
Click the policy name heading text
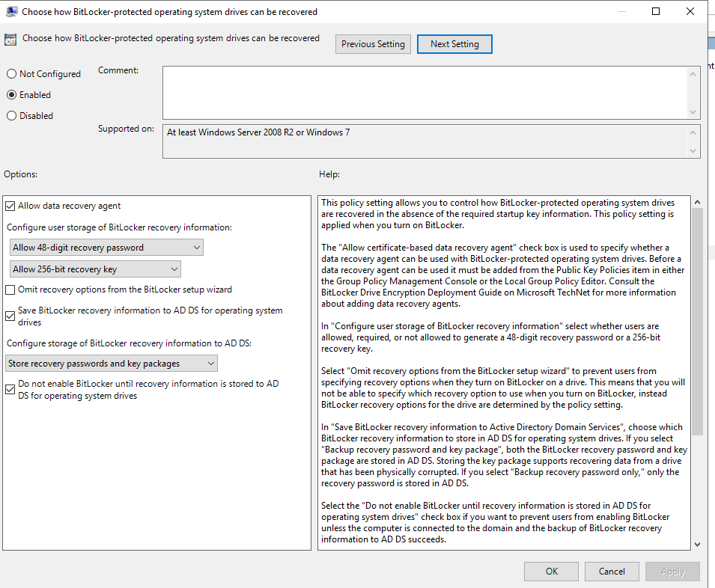coord(171,38)
